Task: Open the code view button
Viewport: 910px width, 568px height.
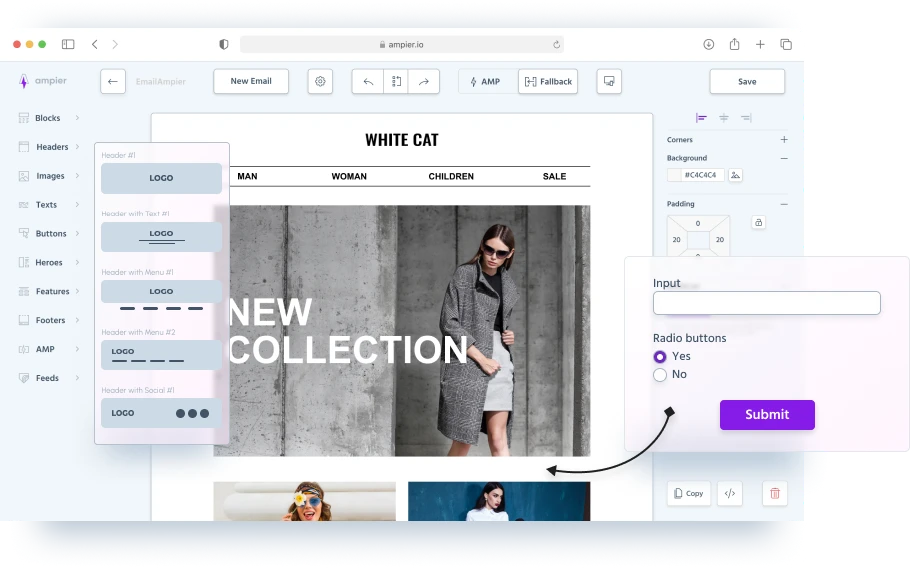Action: (x=730, y=494)
